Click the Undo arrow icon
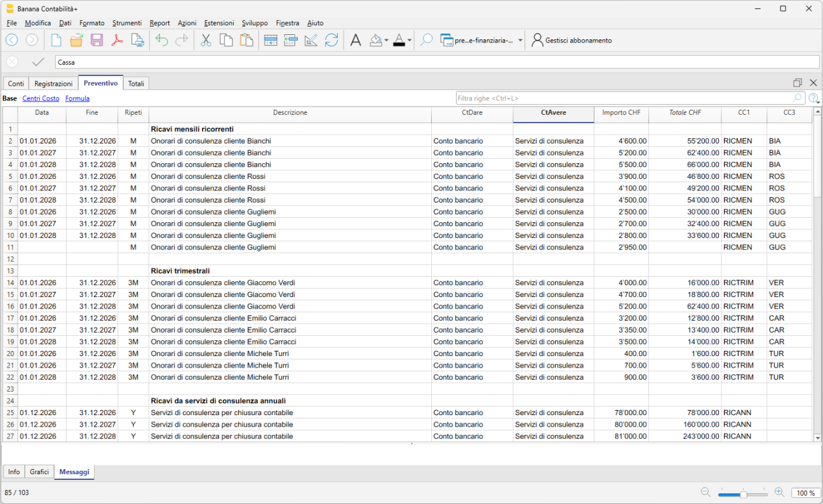 pyautogui.click(x=161, y=40)
